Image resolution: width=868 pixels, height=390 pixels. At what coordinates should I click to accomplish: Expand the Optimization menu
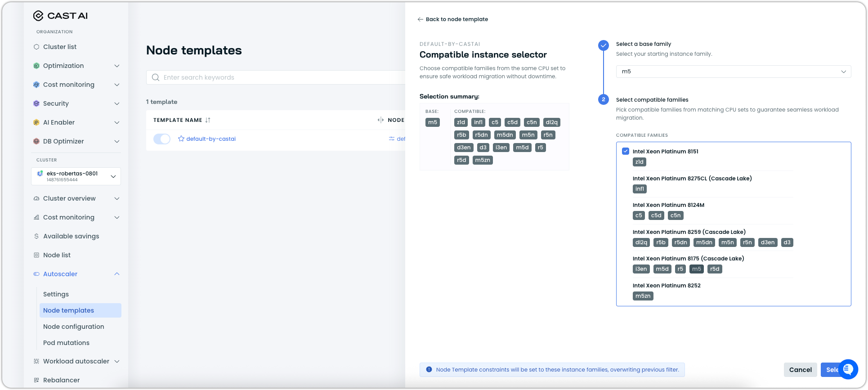(117, 66)
